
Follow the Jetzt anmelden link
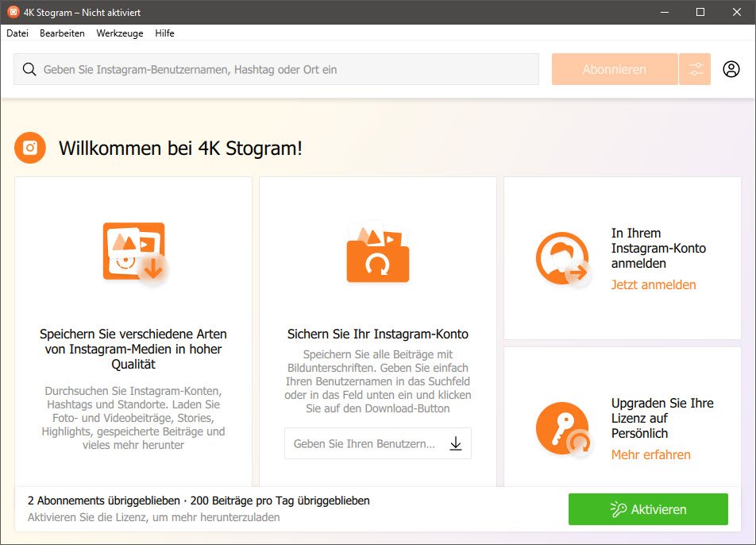654,284
